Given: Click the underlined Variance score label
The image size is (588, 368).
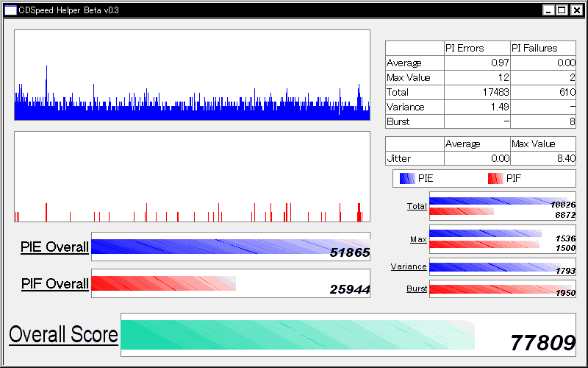Looking at the screenshot, I should coord(409,266).
